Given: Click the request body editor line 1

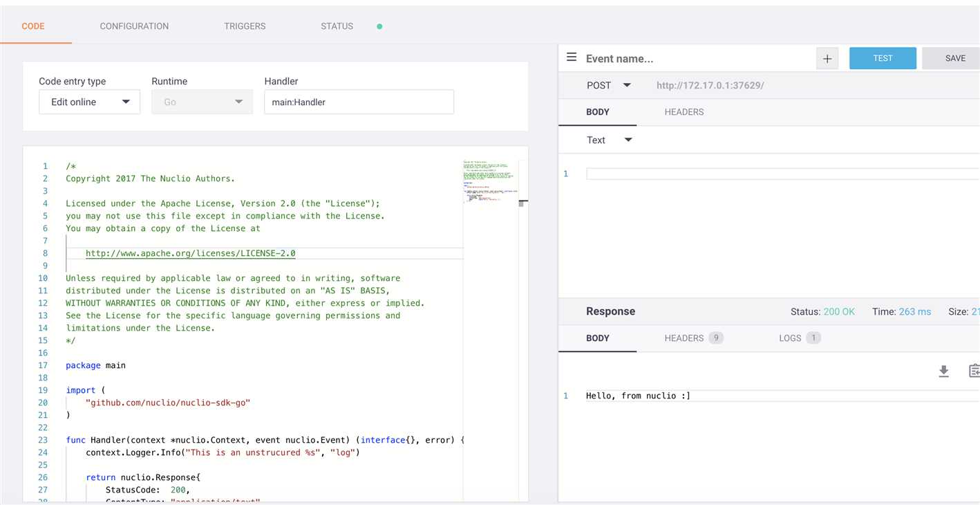Looking at the screenshot, I should pyautogui.click(x=782, y=174).
